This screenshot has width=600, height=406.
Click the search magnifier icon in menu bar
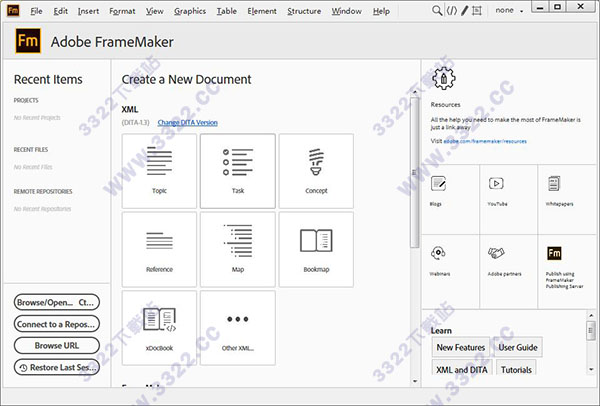437,11
